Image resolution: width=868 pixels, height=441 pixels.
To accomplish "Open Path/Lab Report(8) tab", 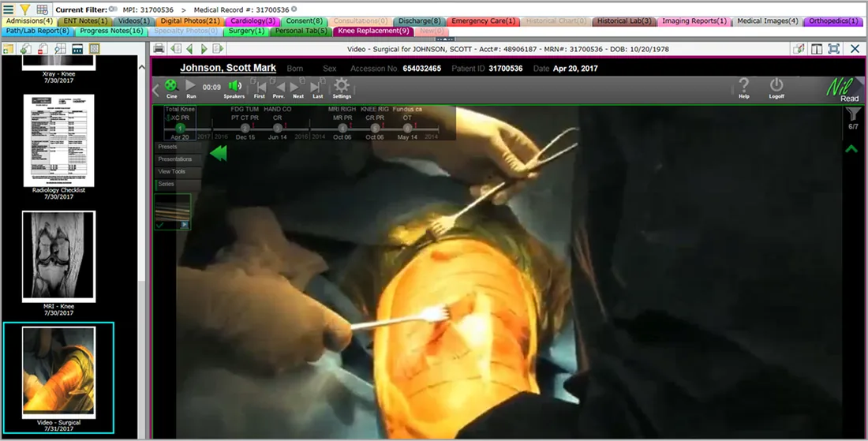I will click(x=38, y=31).
